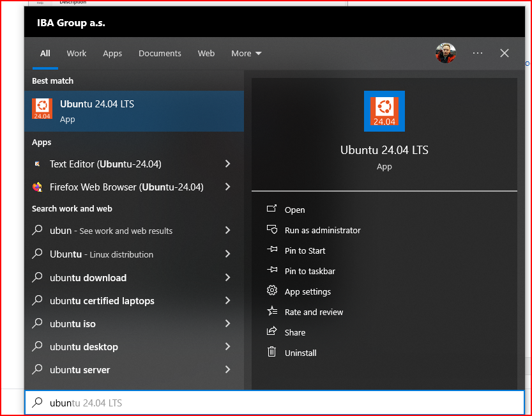
Task: Close the search panel with the X
Action: [504, 53]
